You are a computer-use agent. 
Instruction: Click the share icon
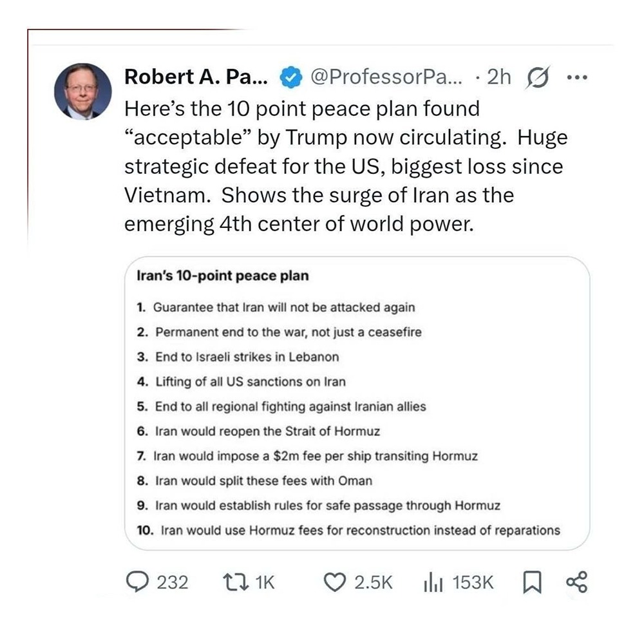tap(576, 583)
